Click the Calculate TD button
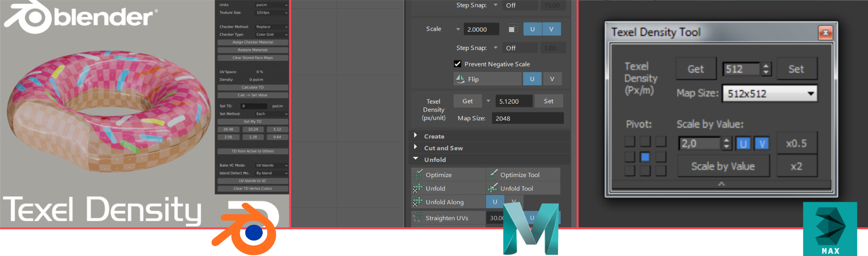The image size is (868, 256). coord(253,87)
